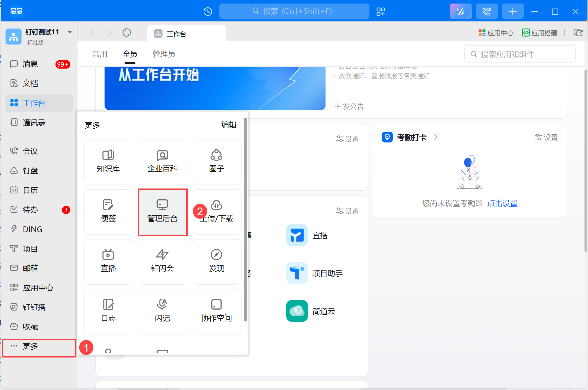Open 直播 live stream icon

pos(108,262)
